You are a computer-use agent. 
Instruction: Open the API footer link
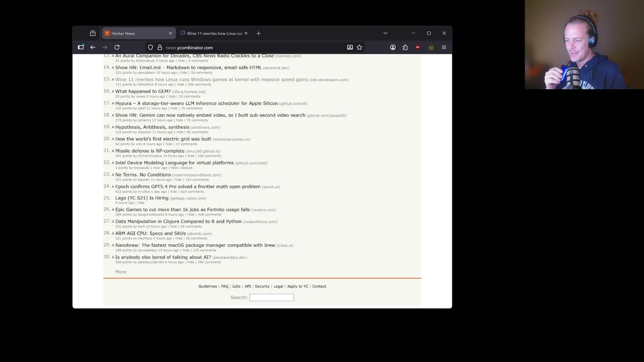tap(248, 287)
